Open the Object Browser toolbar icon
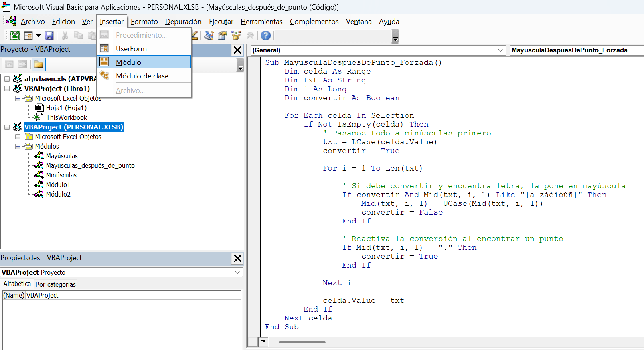Screen dimensions: 644x350 pos(236,36)
